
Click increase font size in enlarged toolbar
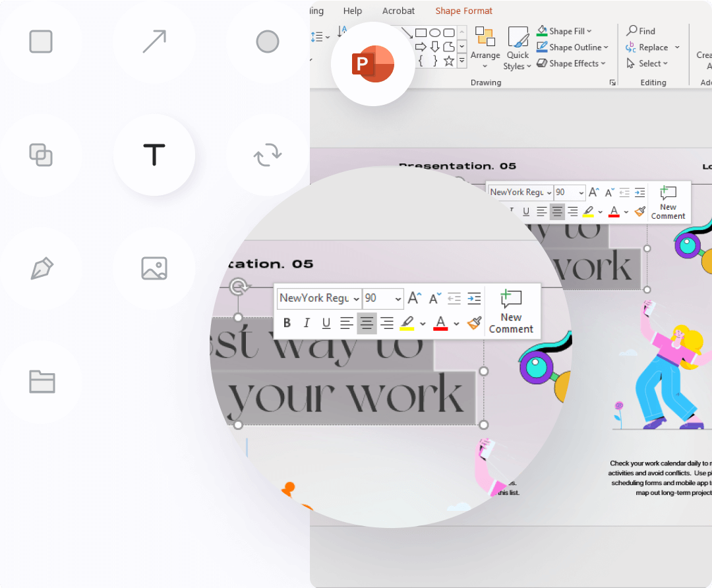414,298
